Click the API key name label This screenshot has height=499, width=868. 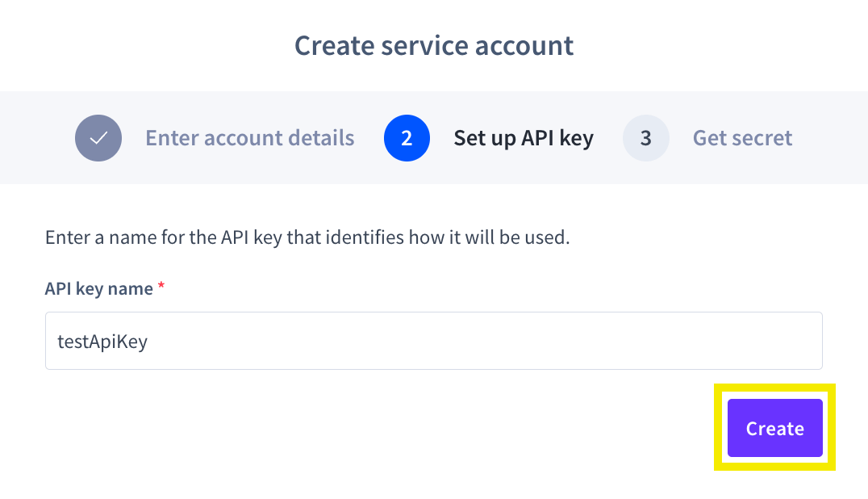click(98, 288)
